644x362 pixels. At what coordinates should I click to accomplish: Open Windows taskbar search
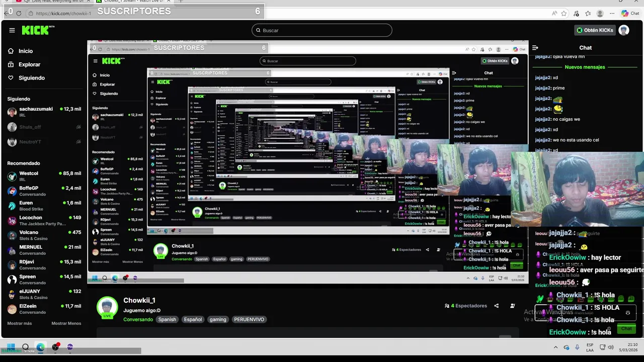26,347
